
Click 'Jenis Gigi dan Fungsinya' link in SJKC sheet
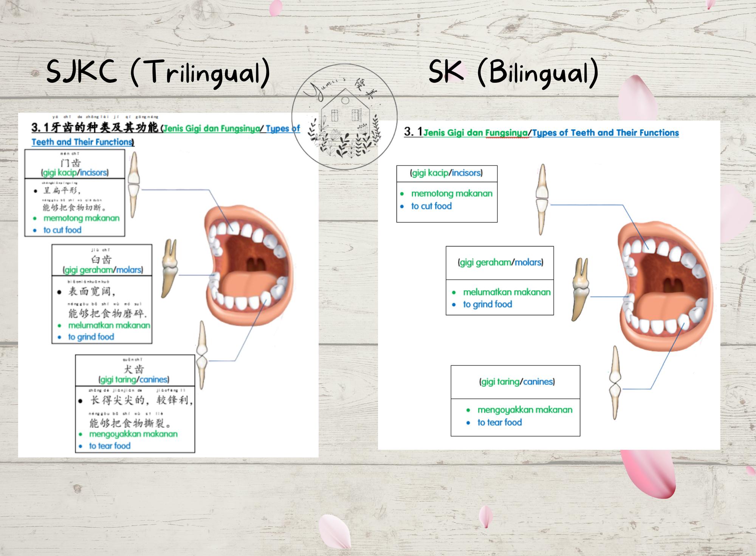pos(212,129)
